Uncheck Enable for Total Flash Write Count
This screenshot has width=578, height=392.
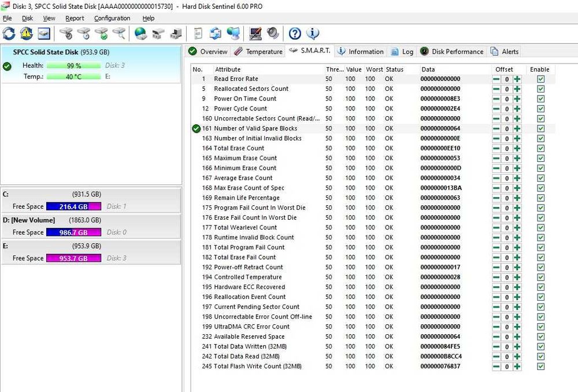540,367
